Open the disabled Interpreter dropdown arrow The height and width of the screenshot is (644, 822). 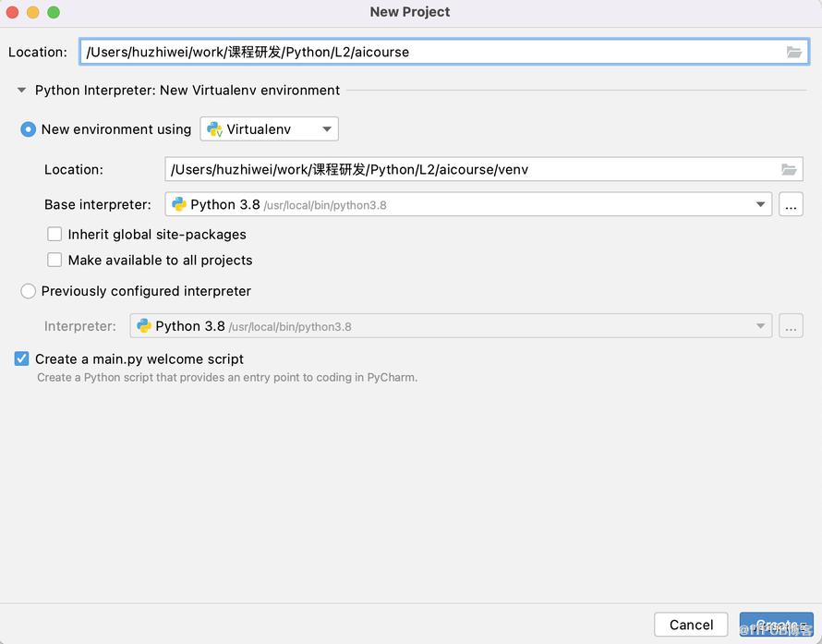pos(760,326)
